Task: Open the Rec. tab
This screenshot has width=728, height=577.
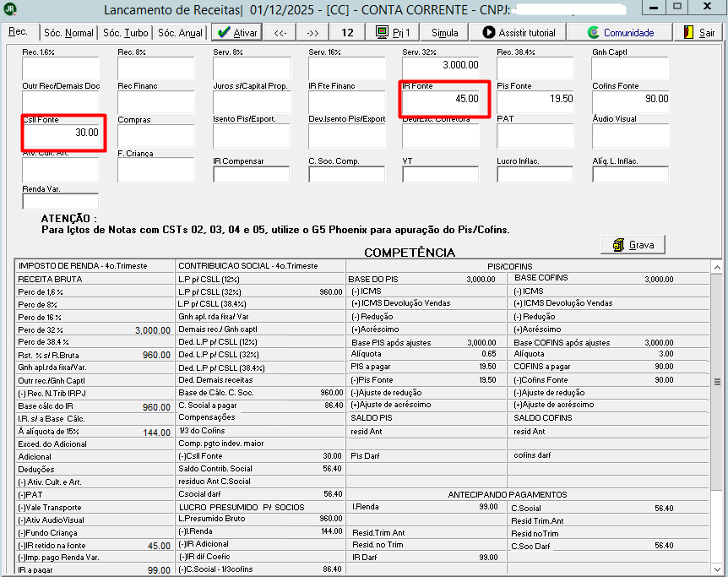Action: tap(18, 31)
